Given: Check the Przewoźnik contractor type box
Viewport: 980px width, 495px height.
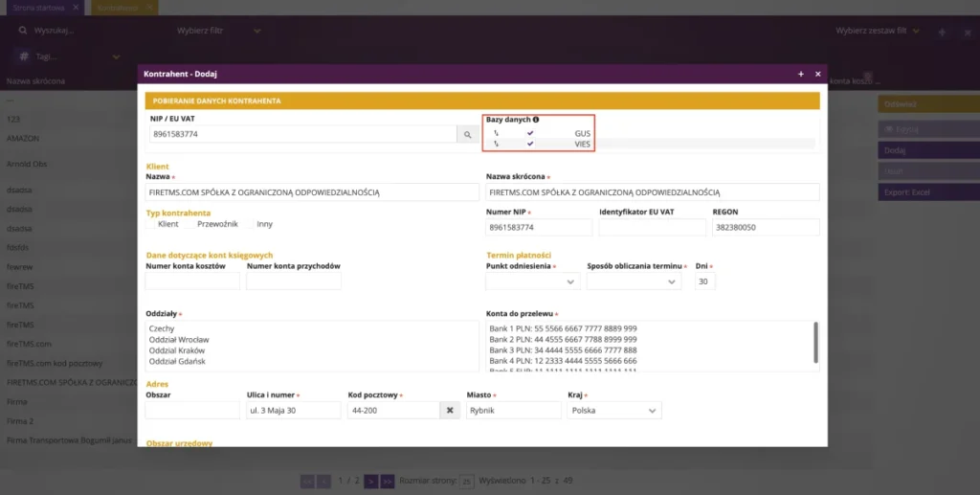Looking at the screenshot, I should pyautogui.click(x=189, y=224).
